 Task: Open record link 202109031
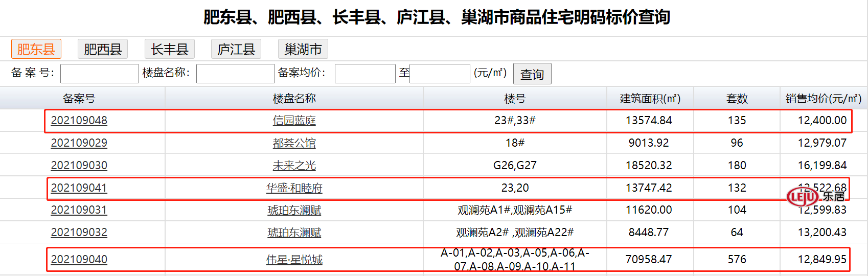(79, 210)
